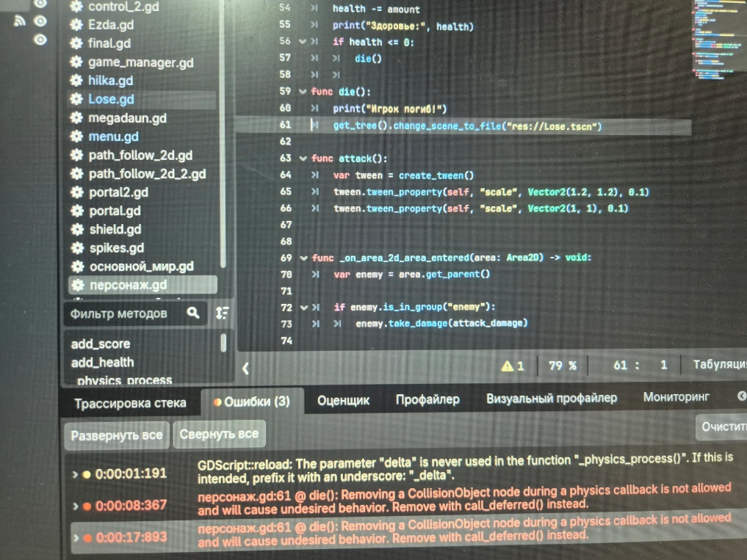Collapse func die() on line 59

tap(303, 92)
